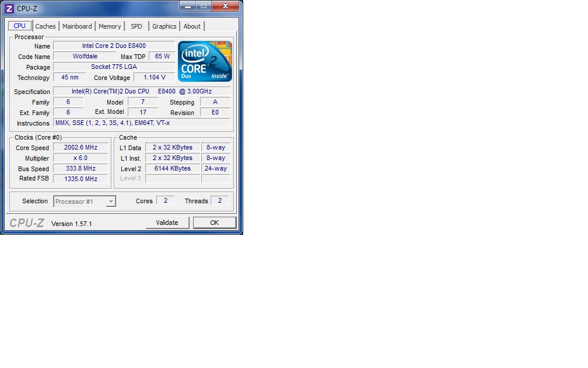Image resolution: width=588 pixels, height=368 pixels.
Task: Minimize the CPU-Z window
Action: (x=187, y=6)
